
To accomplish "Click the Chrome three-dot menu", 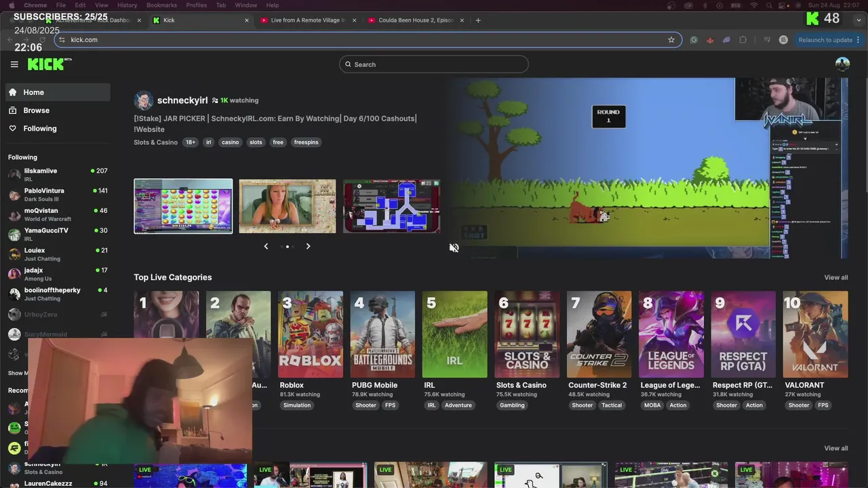I will (x=858, y=40).
